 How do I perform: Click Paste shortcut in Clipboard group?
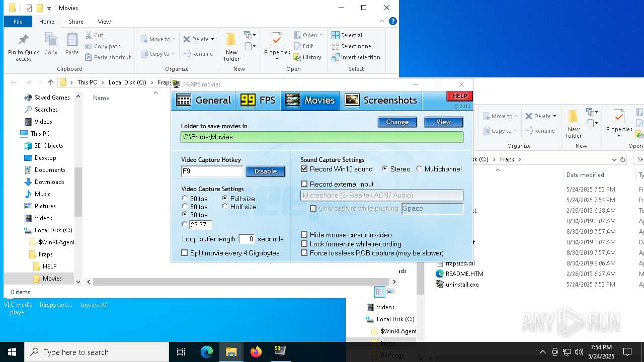pyautogui.click(x=108, y=57)
